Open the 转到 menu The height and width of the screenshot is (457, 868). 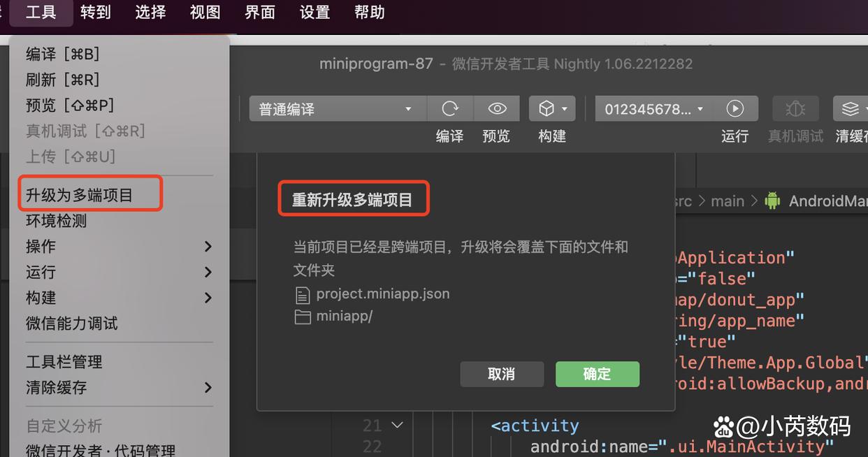click(96, 13)
